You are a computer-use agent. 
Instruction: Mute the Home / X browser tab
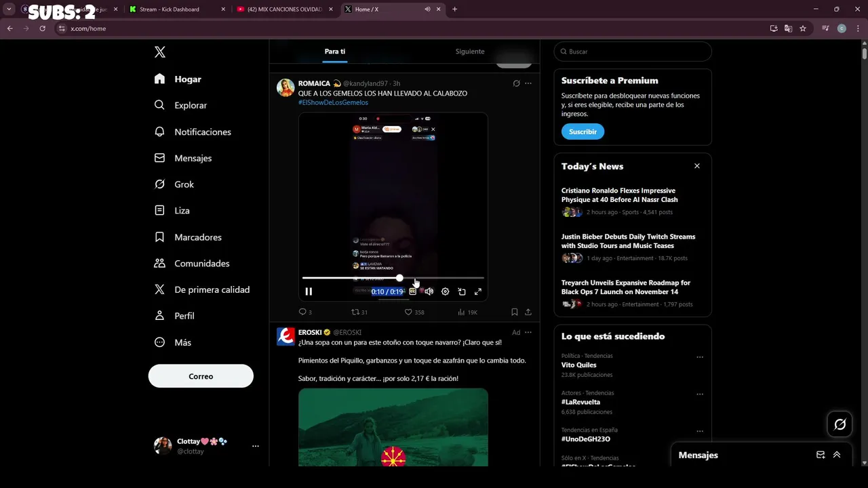tap(427, 9)
